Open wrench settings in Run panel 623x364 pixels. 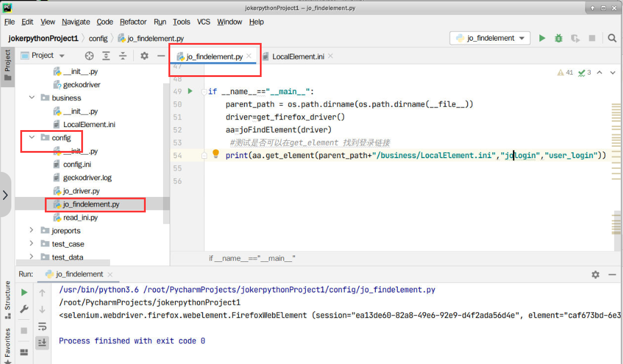point(24,309)
